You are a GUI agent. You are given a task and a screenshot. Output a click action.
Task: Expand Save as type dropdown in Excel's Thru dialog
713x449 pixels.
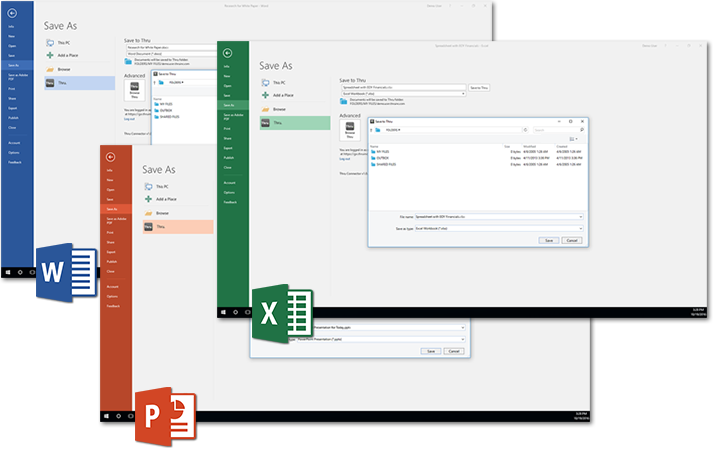tap(581, 228)
